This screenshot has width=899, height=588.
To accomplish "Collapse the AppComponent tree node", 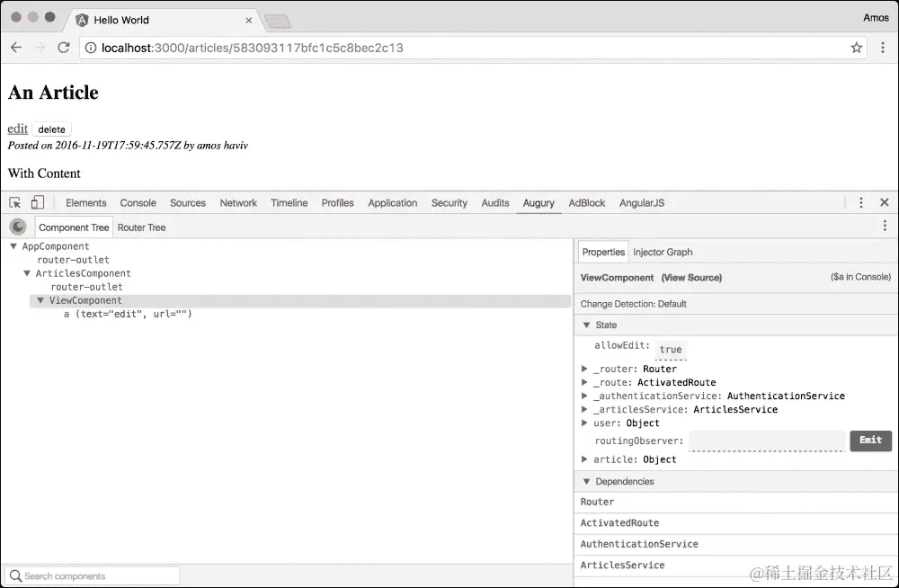I will click(13, 246).
